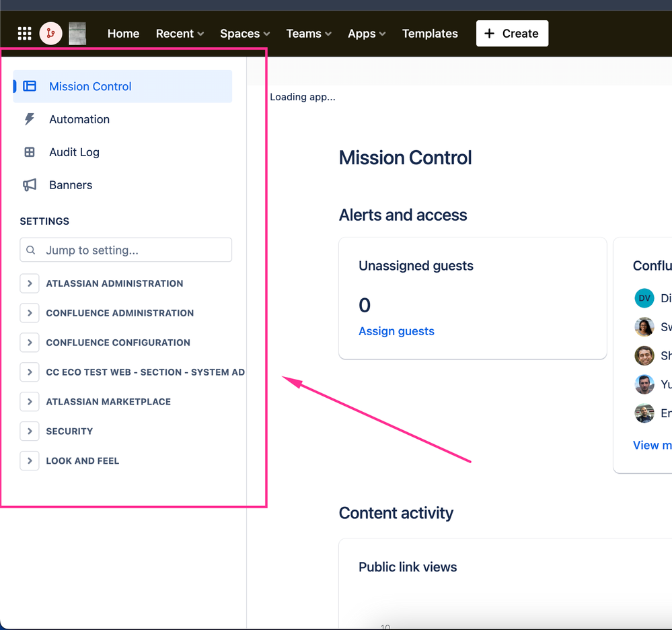Click the fourth user avatar in the list
This screenshot has height=630, width=672.
coord(644,384)
